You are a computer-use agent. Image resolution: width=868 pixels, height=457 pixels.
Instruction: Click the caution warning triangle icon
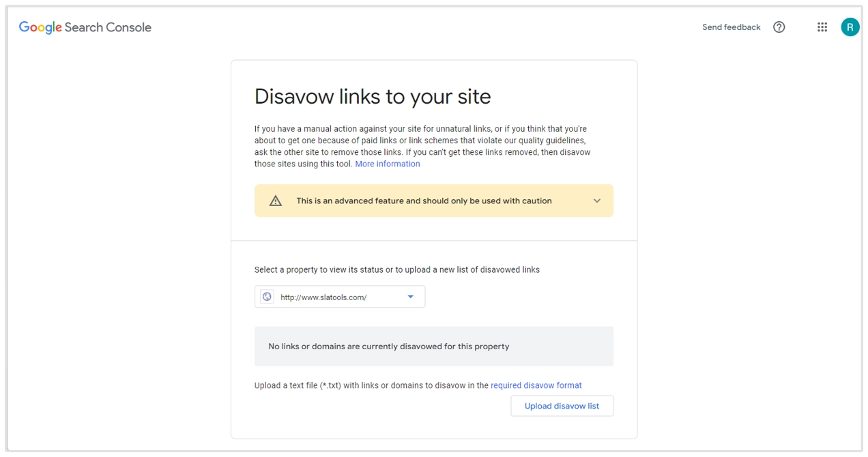276,201
